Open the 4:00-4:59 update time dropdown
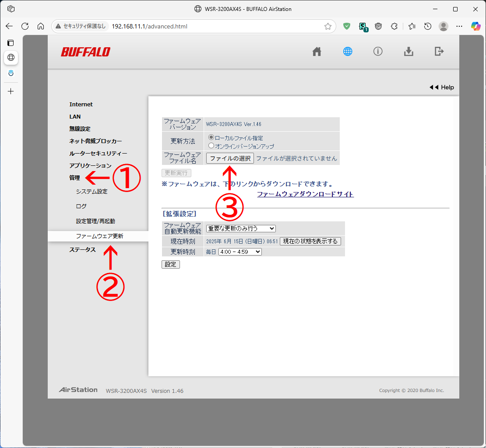486x448 pixels. point(239,252)
